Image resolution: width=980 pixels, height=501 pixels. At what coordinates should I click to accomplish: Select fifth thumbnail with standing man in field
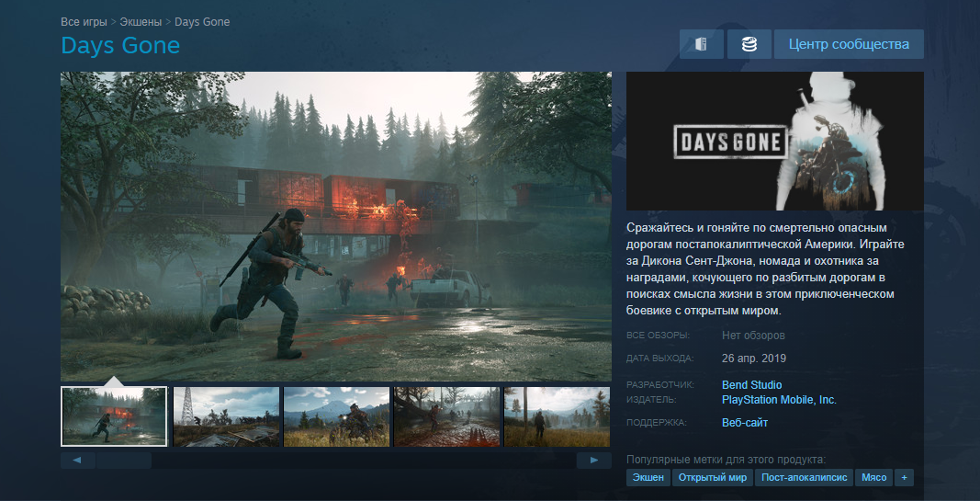click(557, 416)
